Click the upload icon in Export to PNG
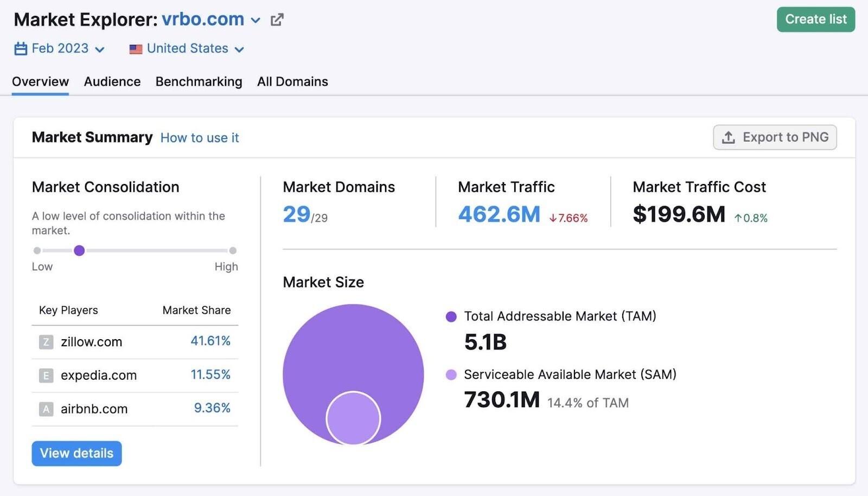This screenshot has height=496, width=868. click(x=729, y=137)
